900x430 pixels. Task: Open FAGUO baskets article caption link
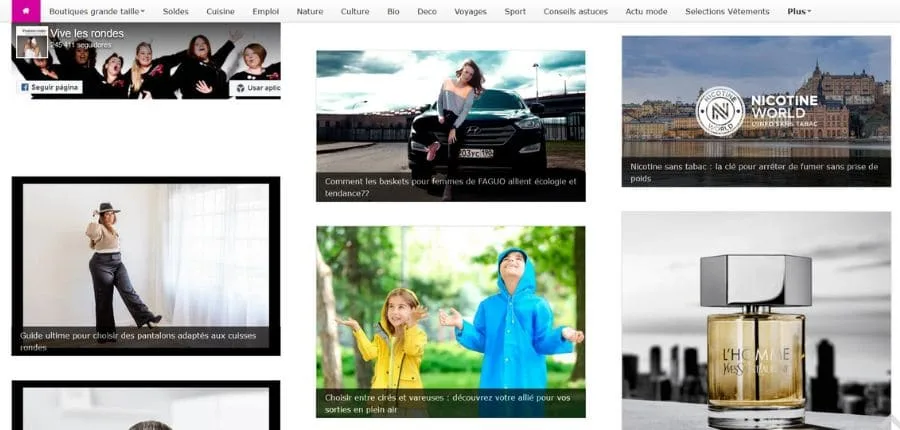pyautogui.click(x=450, y=187)
